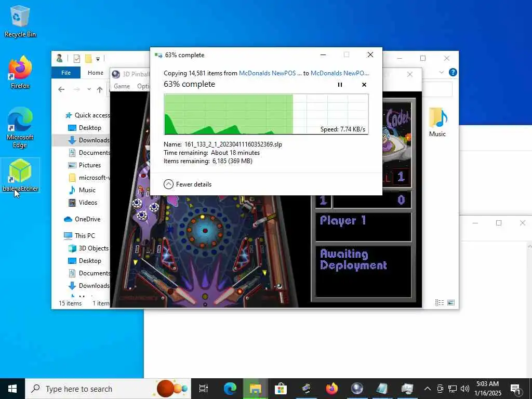
Task: Select the balenaEtcher desktop shortcut
Action: point(20,175)
